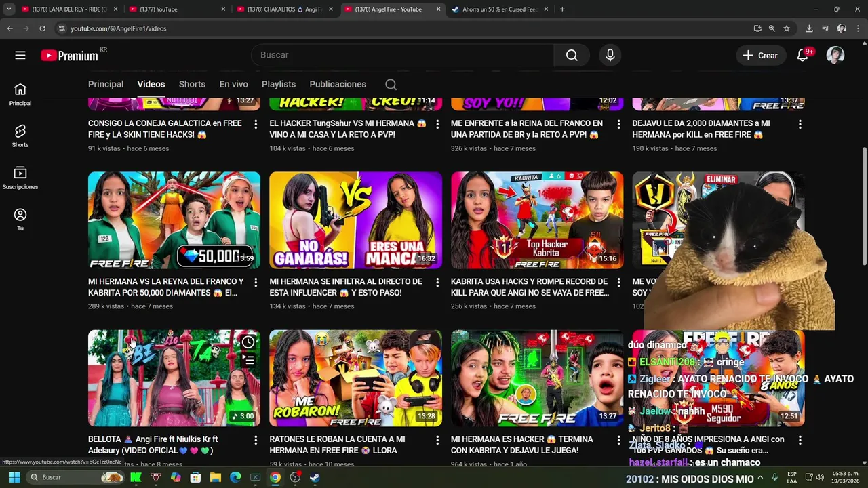Screen dimensions: 868x488
Task: Click the YouTube Premium logo
Action: [69, 56]
